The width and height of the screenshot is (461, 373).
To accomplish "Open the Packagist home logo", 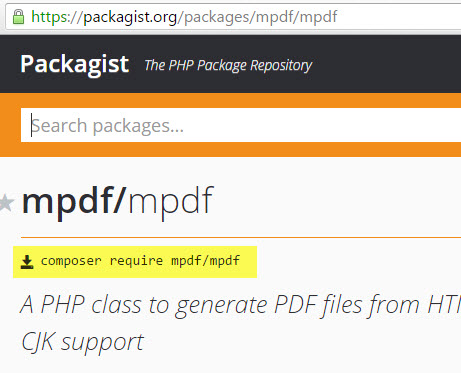I will [75, 64].
